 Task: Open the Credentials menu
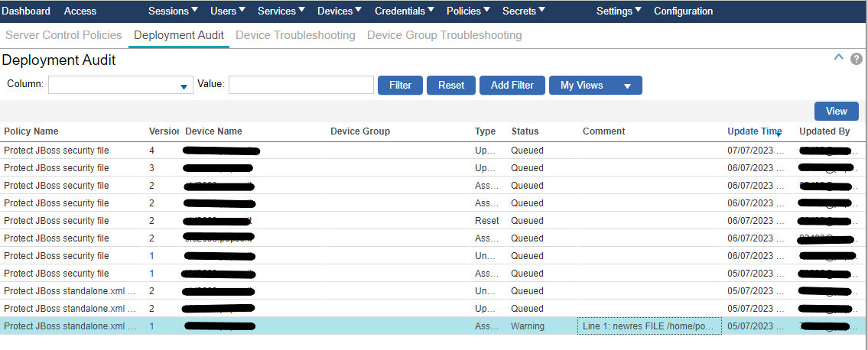click(404, 11)
